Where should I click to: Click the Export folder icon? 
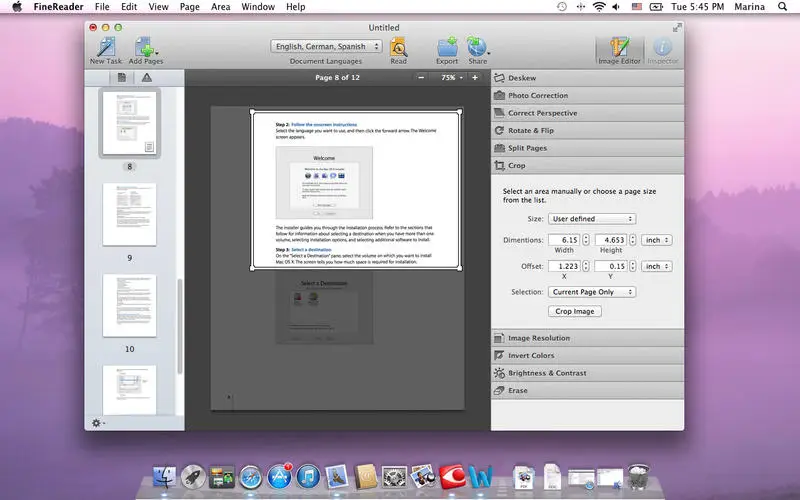[x=447, y=46]
